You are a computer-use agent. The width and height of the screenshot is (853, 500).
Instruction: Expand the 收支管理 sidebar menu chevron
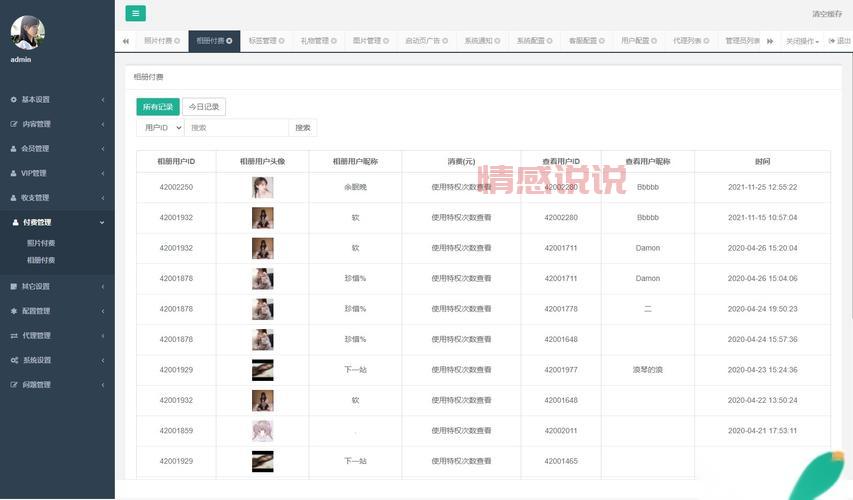coord(102,197)
